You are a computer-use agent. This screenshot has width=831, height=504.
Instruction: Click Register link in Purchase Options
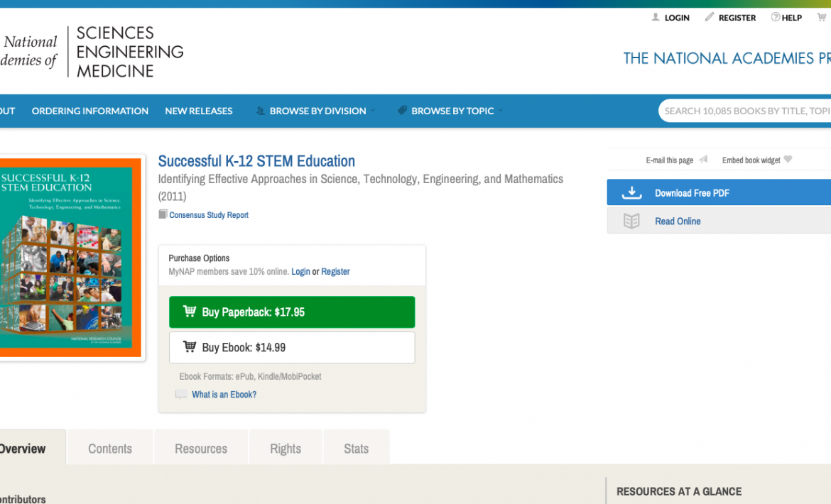(x=335, y=272)
